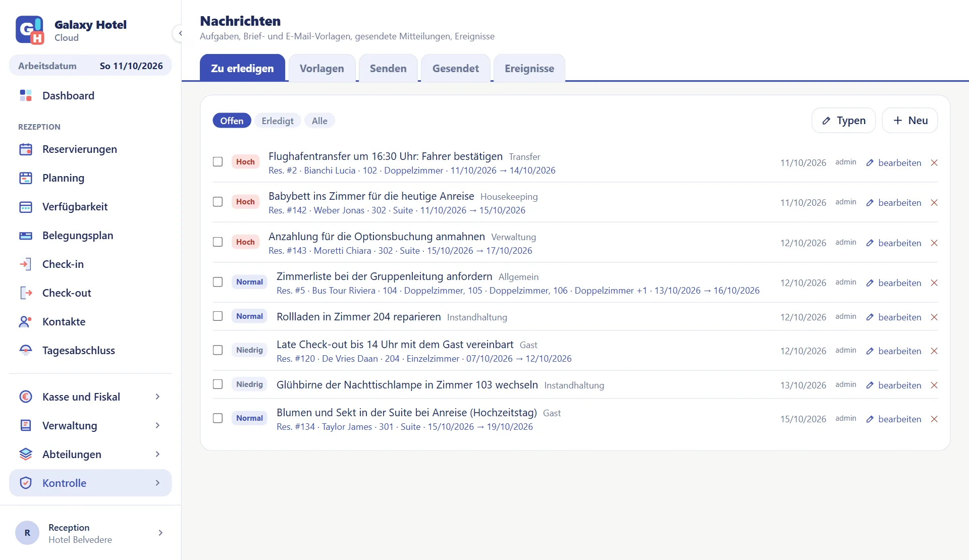Delete the Anzahlung Optionsbuchung task with X
The height and width of the screenshot is (560, 969).
[934, 243]
